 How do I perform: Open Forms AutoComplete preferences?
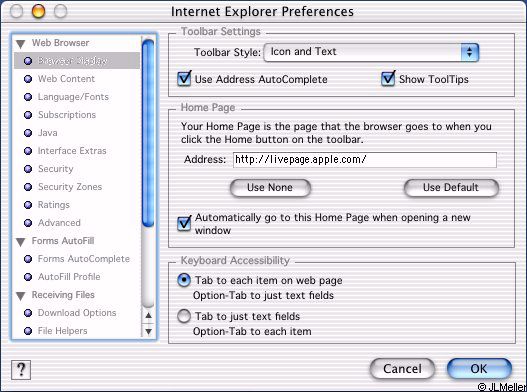click(84, 259)
